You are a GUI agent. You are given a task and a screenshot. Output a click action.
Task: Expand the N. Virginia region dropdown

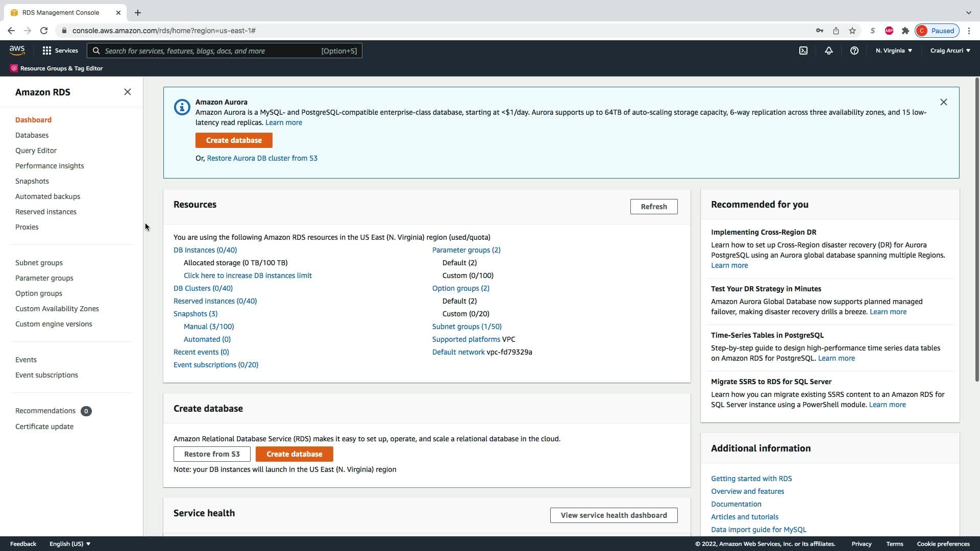point(894,51)
